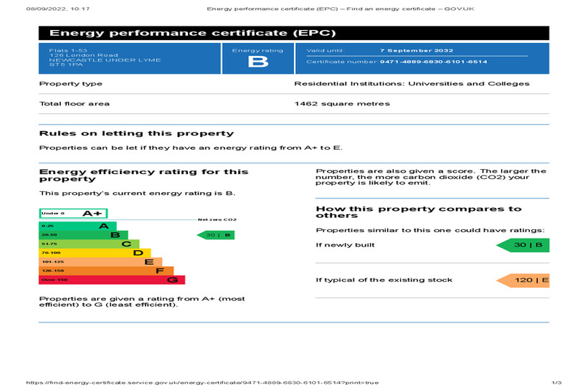Screen dimensions: 588x392
Task: Click the newly built 30 | B arrow
Action: point(523,245)
